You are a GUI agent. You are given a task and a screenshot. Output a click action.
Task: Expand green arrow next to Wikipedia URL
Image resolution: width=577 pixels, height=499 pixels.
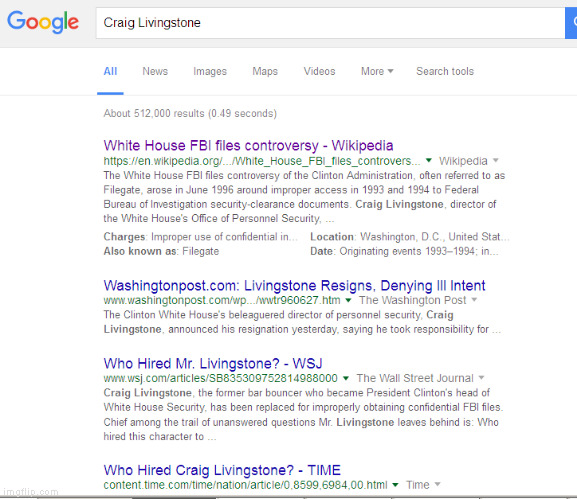point(428,160)
